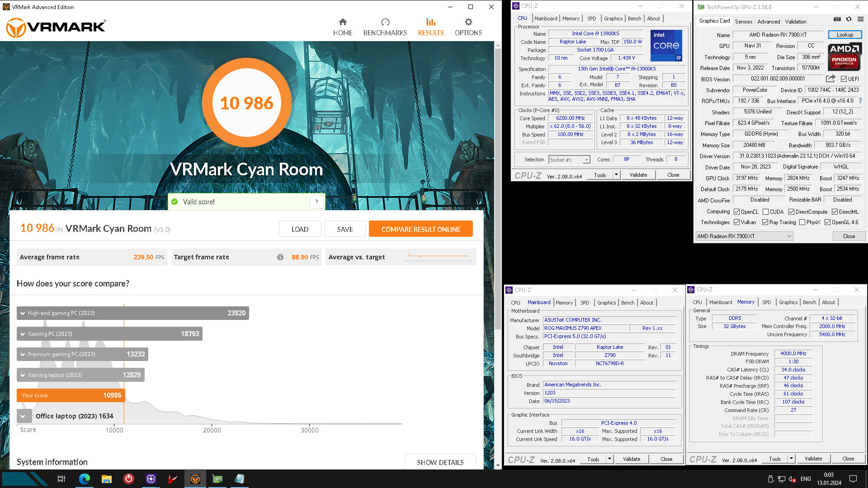Click COMPARE RESULT ONLINE button

click(421, 229)
